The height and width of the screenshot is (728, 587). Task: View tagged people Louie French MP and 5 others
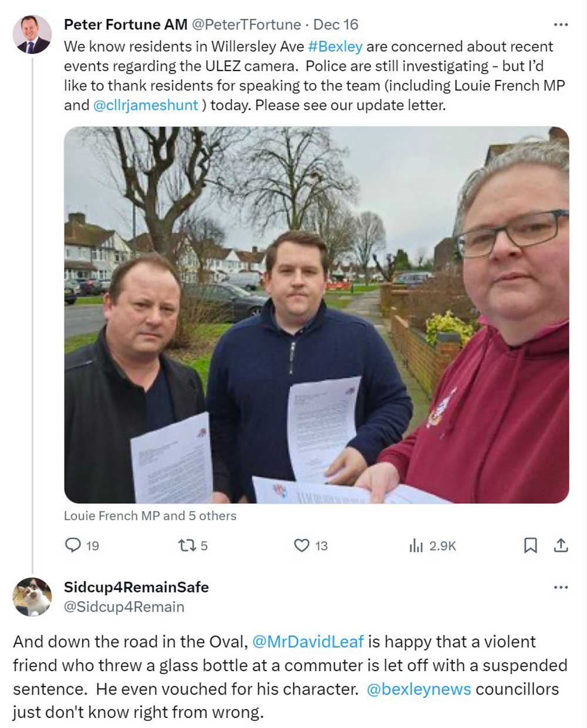pyautogui.click(x=150, y=515)
